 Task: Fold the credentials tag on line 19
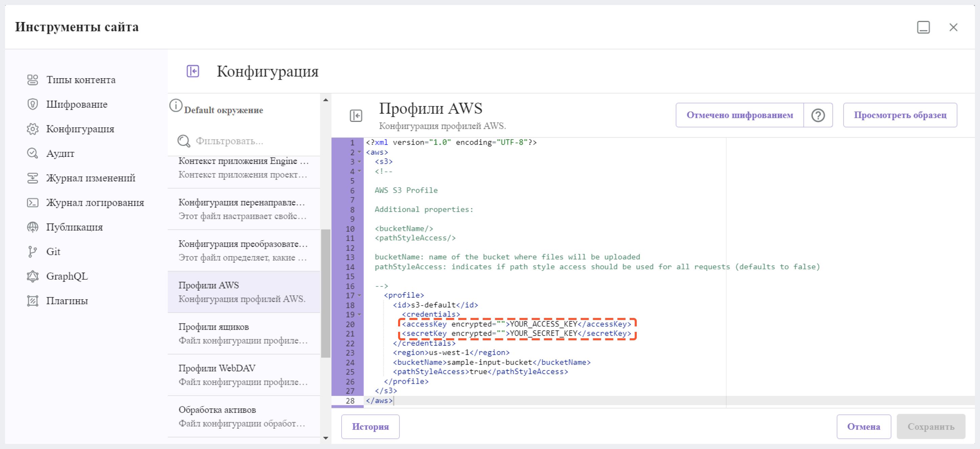[x=359, y=315]
